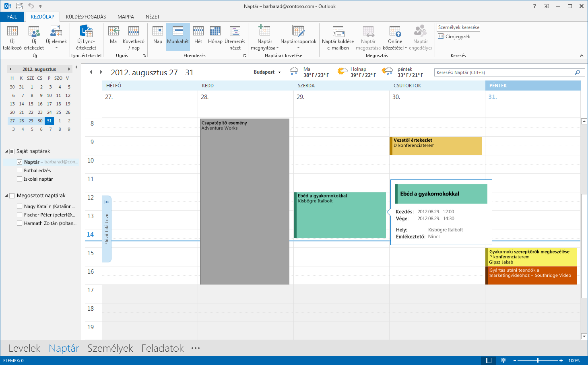Image resolution: width=588 pixels, height=365 pixels.
Task: Open the FÁJL tab
Action: [x=12, y=16]
